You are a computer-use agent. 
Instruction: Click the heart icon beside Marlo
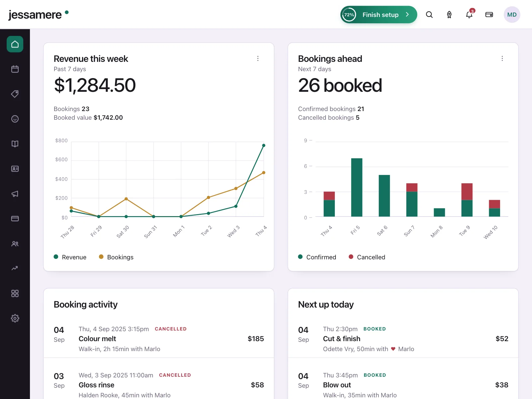(393, 349)
